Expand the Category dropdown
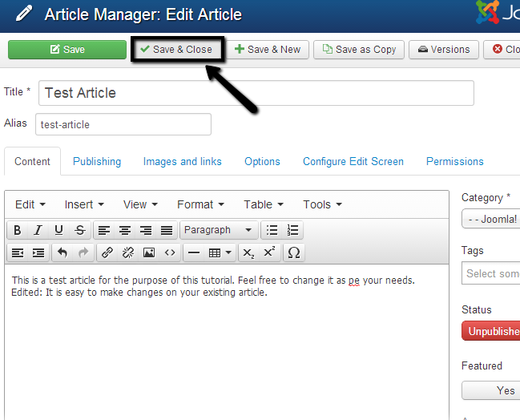Viewport: 520px width, 420px height. coord(491,219)
